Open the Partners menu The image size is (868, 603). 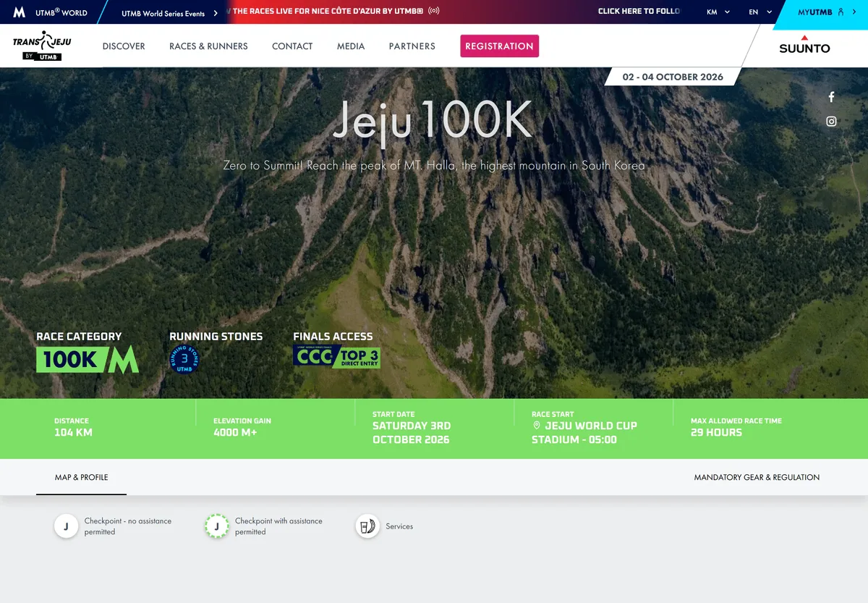412,46
